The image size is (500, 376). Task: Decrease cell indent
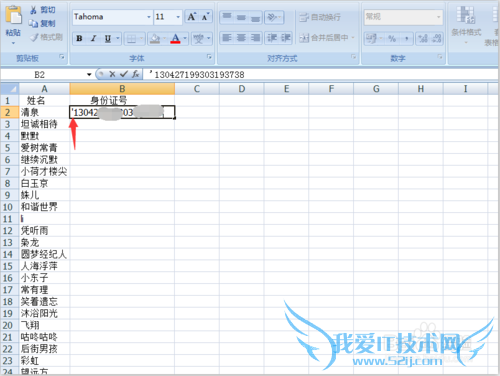tap(272, 38)
